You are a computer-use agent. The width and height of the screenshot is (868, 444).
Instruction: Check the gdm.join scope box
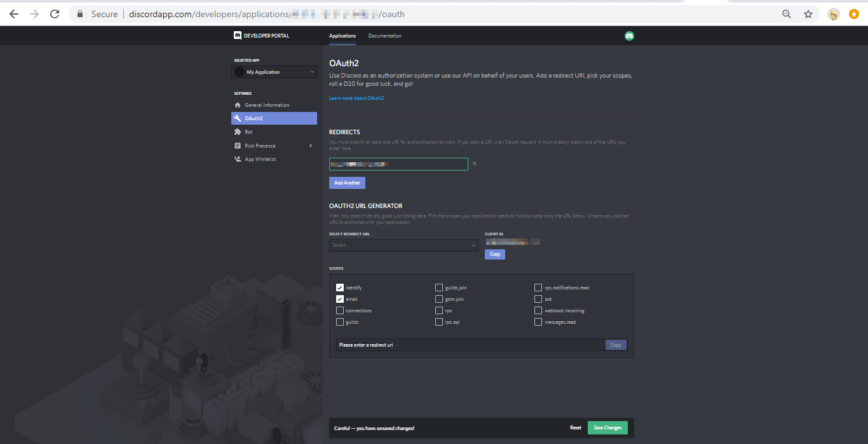(439, 299)
